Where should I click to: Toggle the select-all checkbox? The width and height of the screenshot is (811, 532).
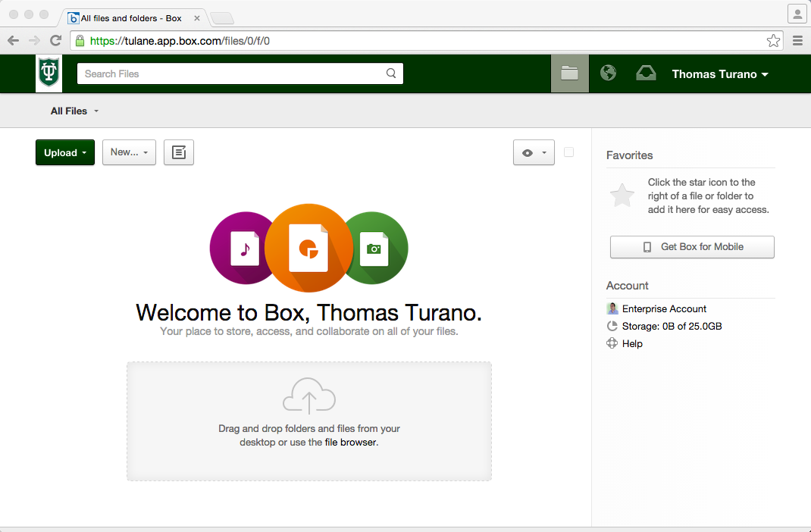(x=569, y=152)
